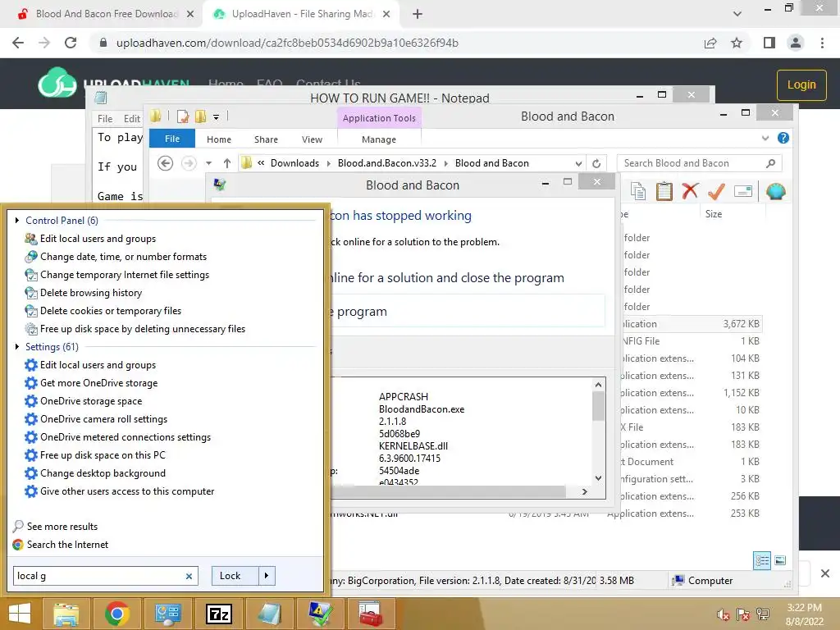
Task: Toggle Chrome side panel
Action: 769,43
